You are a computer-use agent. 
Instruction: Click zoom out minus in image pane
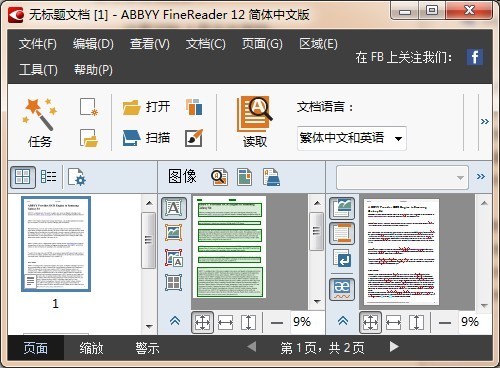point(277,323)
